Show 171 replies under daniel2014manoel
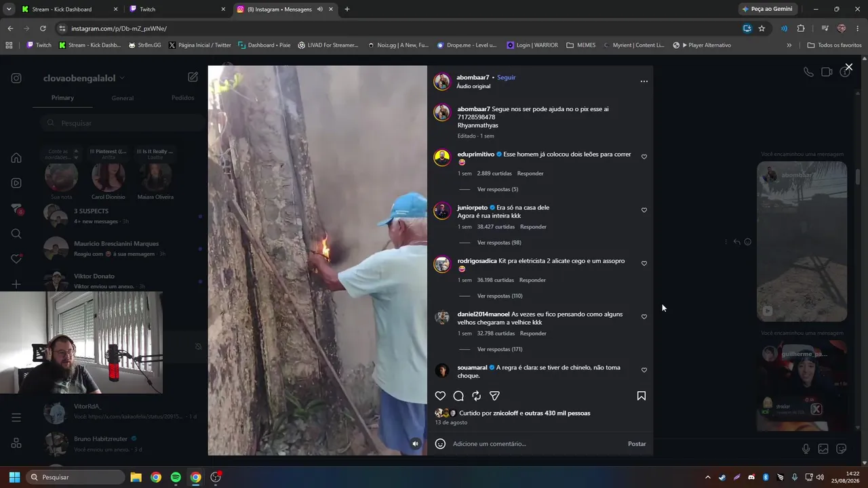Image resolution: width=868 pixels, height=488 pixels. [500, 350]
